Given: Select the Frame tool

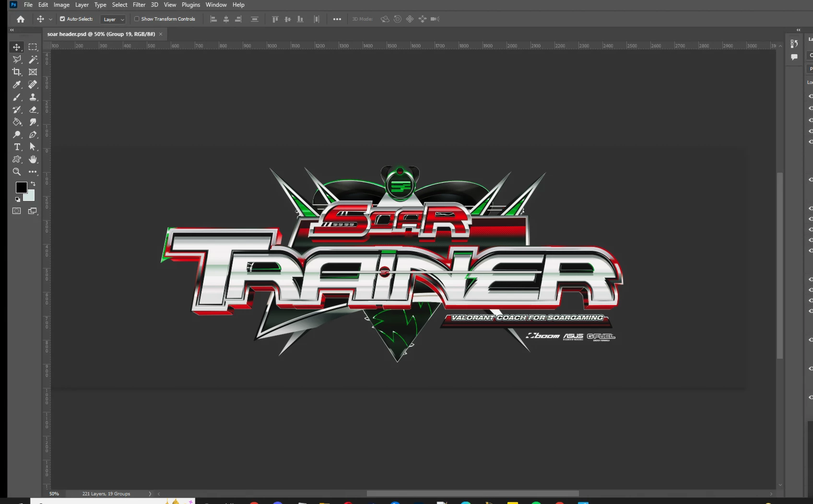Looking at the screenshot, I should [x=33, y=72].
